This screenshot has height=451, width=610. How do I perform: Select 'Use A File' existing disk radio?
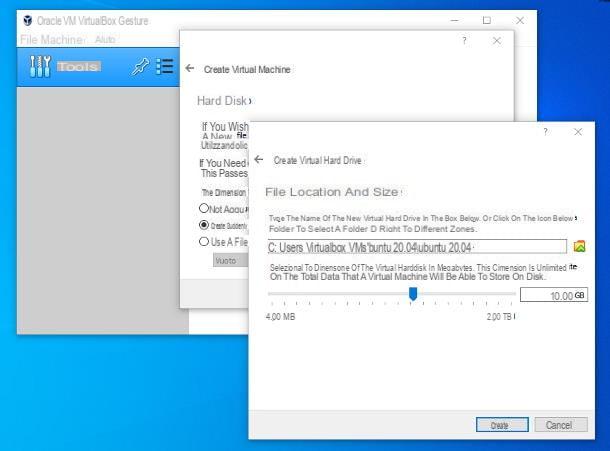coord(204,242)
